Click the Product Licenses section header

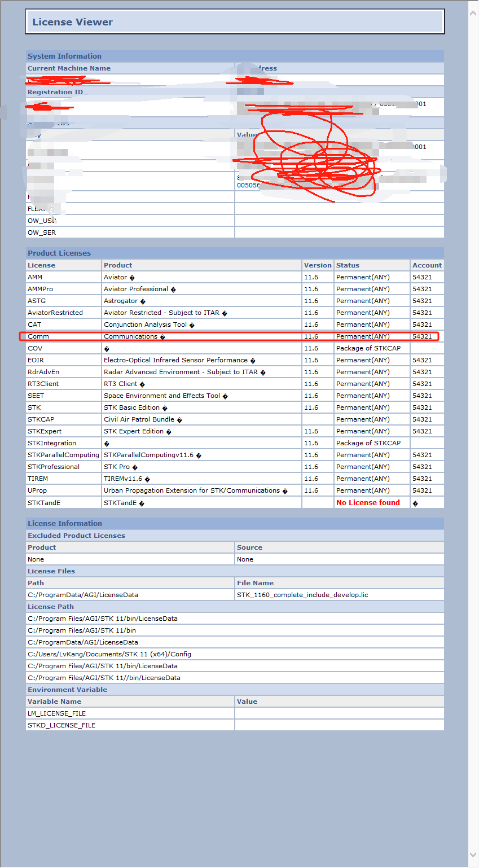(x=235, y=253)
